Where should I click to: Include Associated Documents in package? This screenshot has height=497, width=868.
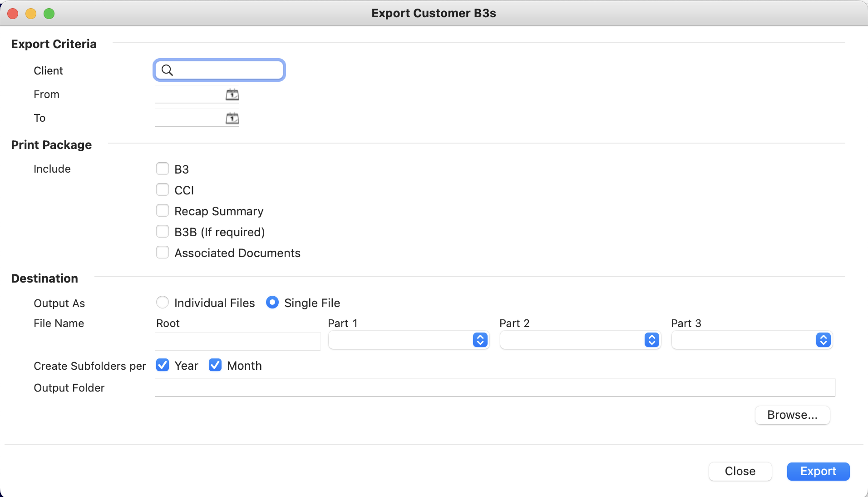click(163, 253)
